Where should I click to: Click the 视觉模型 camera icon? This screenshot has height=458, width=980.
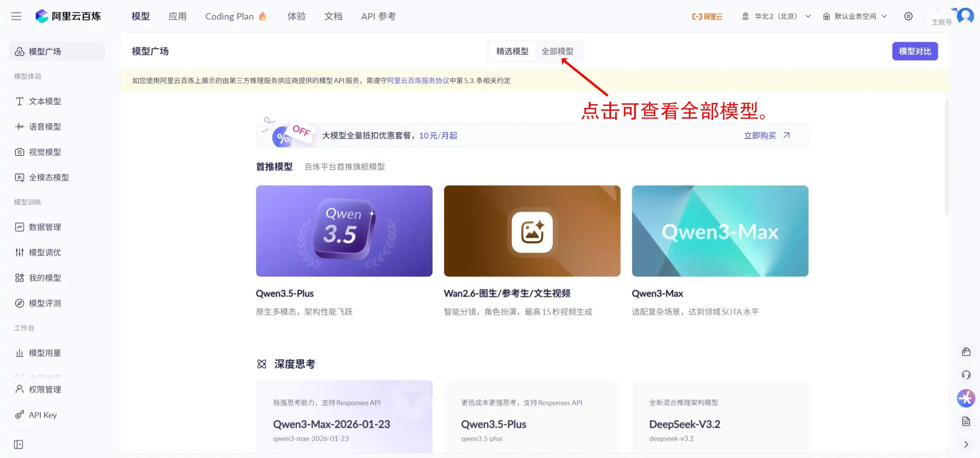click(19, 152)
